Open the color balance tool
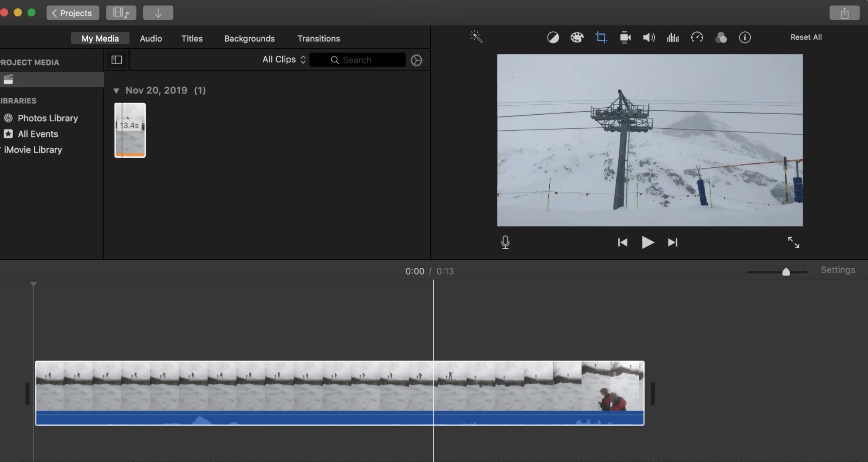 pos(553,37)
